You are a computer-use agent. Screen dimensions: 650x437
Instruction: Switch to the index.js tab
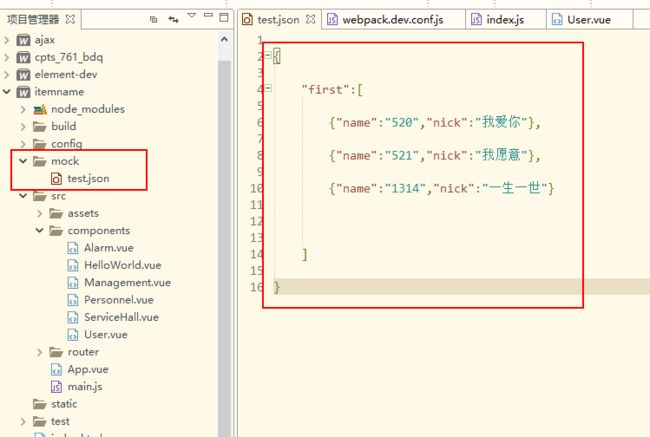tap(505, 19)
